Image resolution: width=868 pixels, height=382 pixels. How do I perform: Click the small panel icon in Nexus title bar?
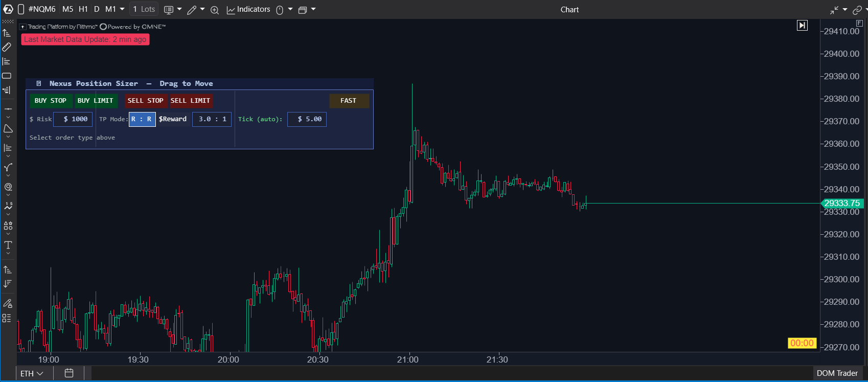tap(39, 84)
